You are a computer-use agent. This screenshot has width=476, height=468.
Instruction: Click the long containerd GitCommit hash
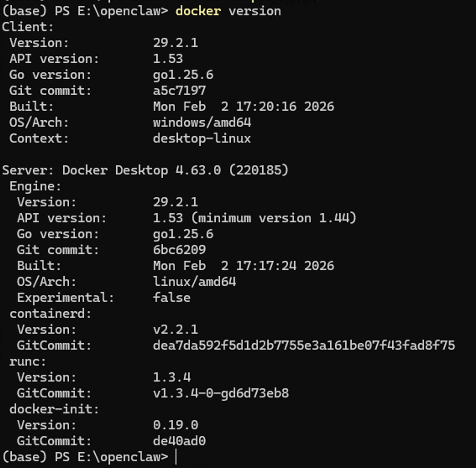[304, 346]
